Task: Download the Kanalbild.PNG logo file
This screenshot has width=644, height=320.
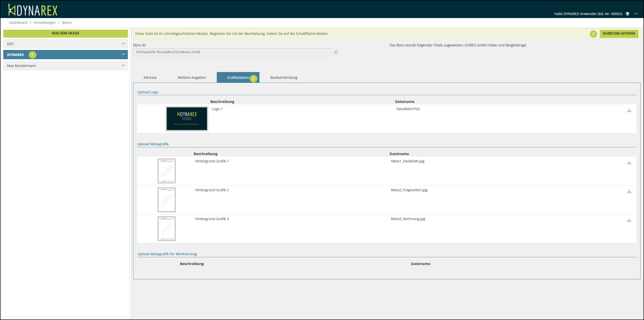Action: pos(629,110)
